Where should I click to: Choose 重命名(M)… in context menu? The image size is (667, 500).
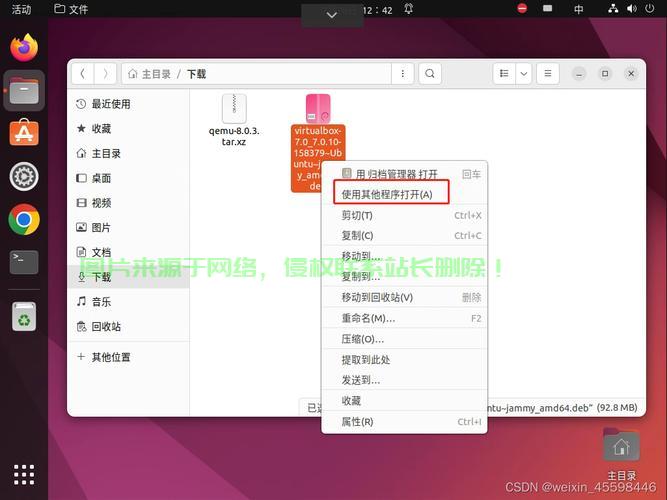click(404, 318)
